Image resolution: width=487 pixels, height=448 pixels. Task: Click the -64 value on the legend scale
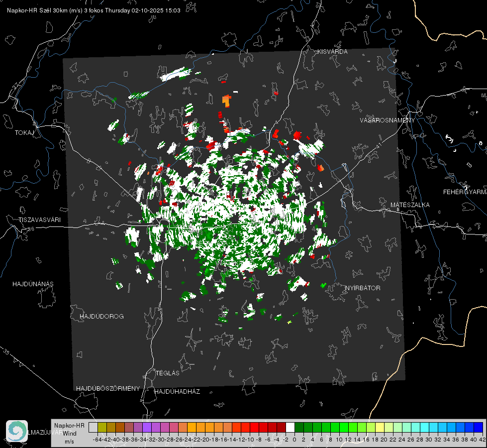coord(97,440)
